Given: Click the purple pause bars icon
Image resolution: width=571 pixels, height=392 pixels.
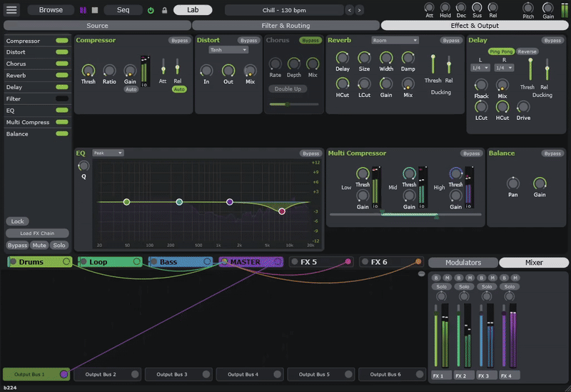Looking at the screenshot, I should (x=83, y=10).
